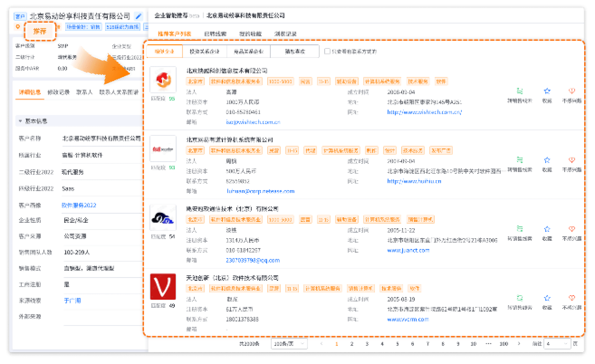Go to page 5 in the pagination
This screenshot has width=595, height=364.
[x=397, y=344]
